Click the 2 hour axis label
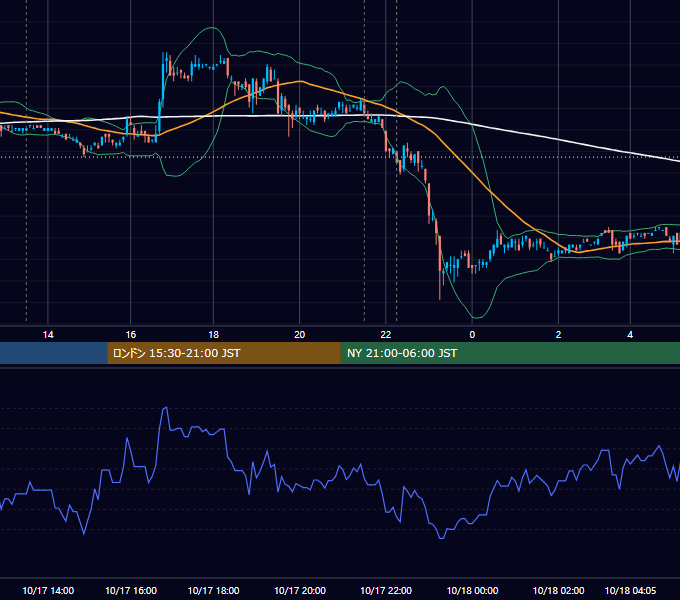 point(558,335)
